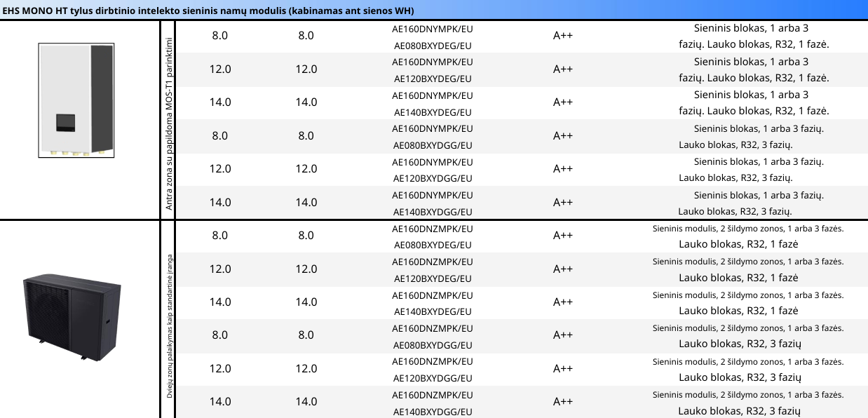Click vertical label "Antra zona su papildoma MOS-T1 parinktimi"
The width and height of the screenshot is (868, 418).
coord(168,123)
